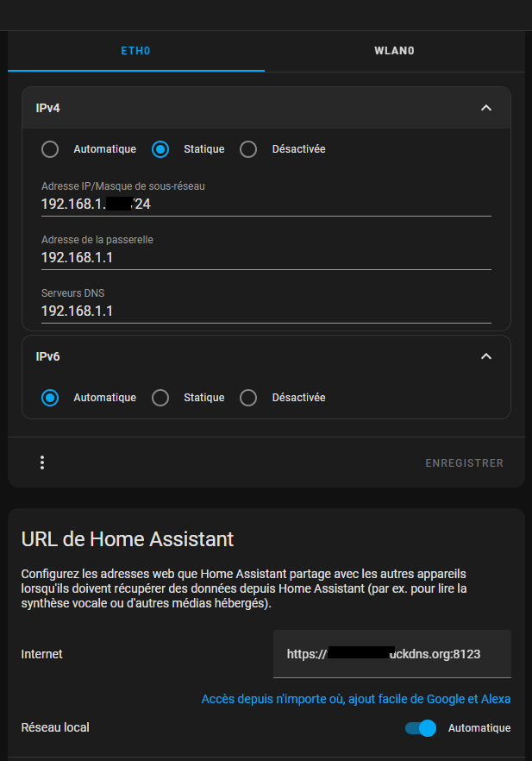Select Automatique for IPv4
This screenshot has width=532, height=761.
tap(50, 149)
